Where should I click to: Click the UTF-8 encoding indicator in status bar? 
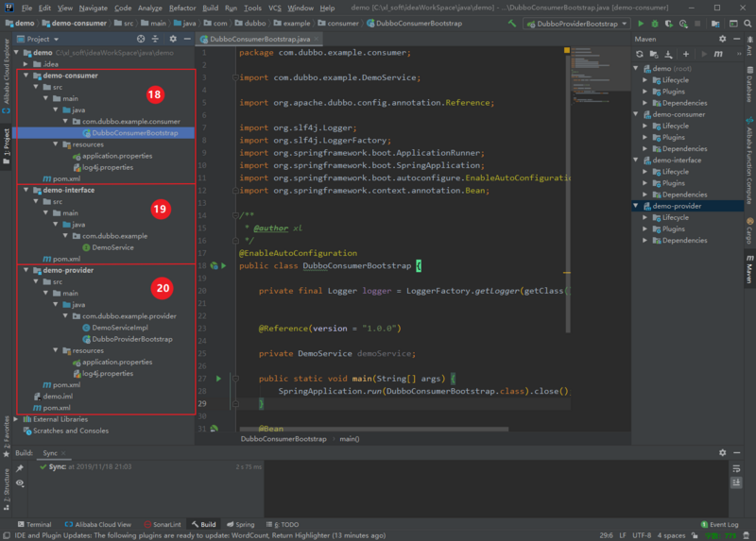tap(641, 535)
